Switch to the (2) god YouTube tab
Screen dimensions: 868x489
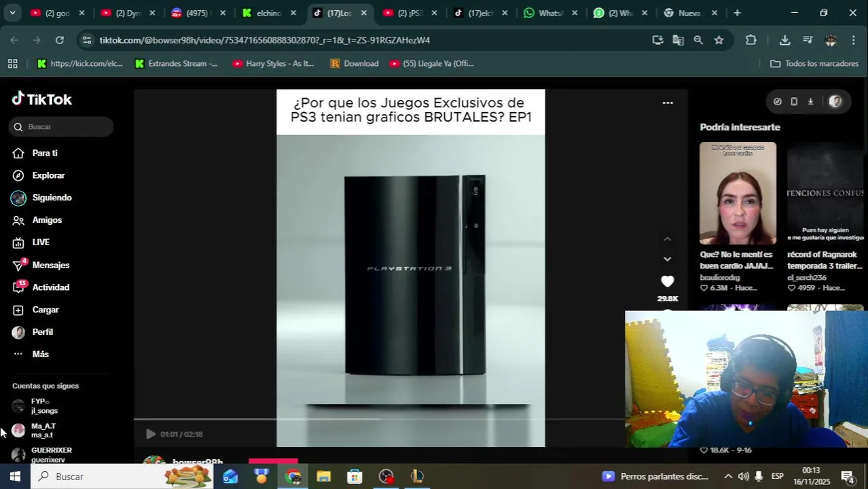(56, 13)
